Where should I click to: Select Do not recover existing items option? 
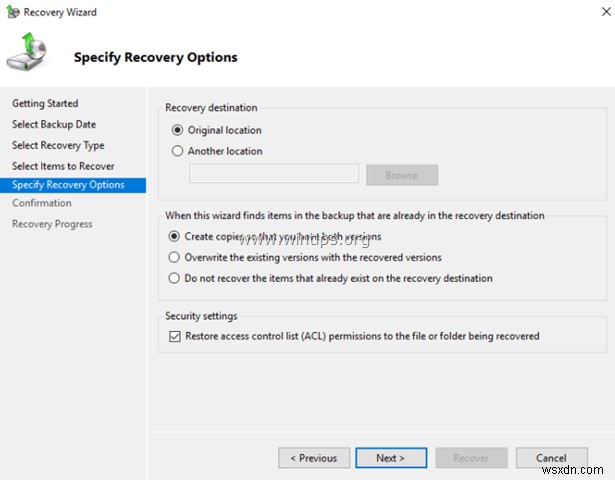tap(174, 278)
